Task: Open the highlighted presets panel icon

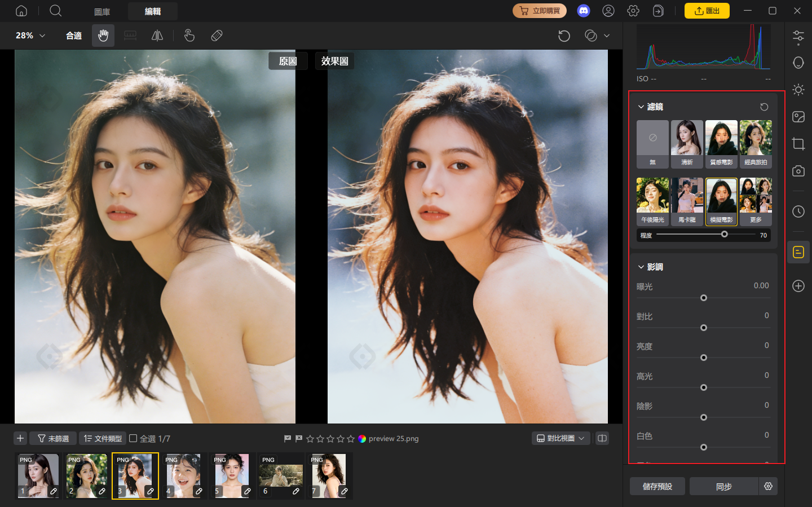Action: click(798, 252)
